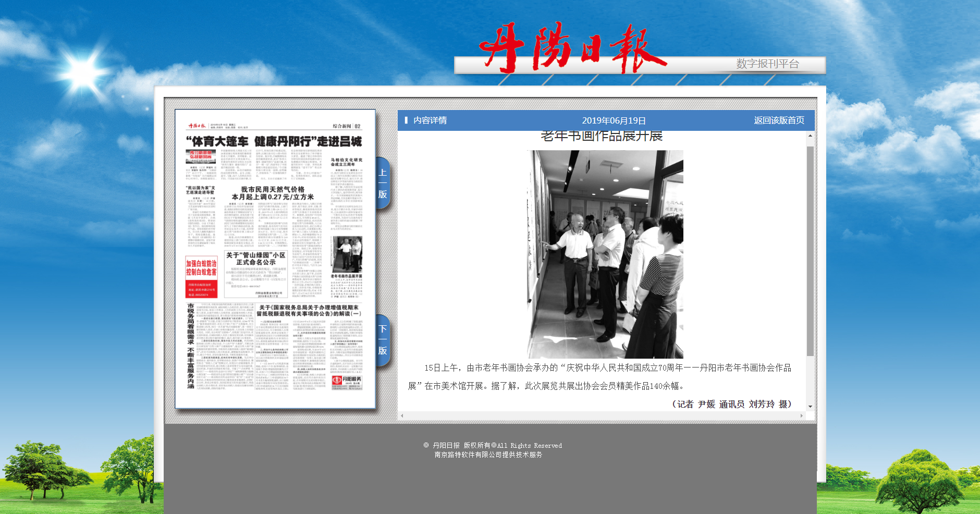Click the 2019年06月19日 date header
This screenshot has width=980, height=514.
(614, 120)
